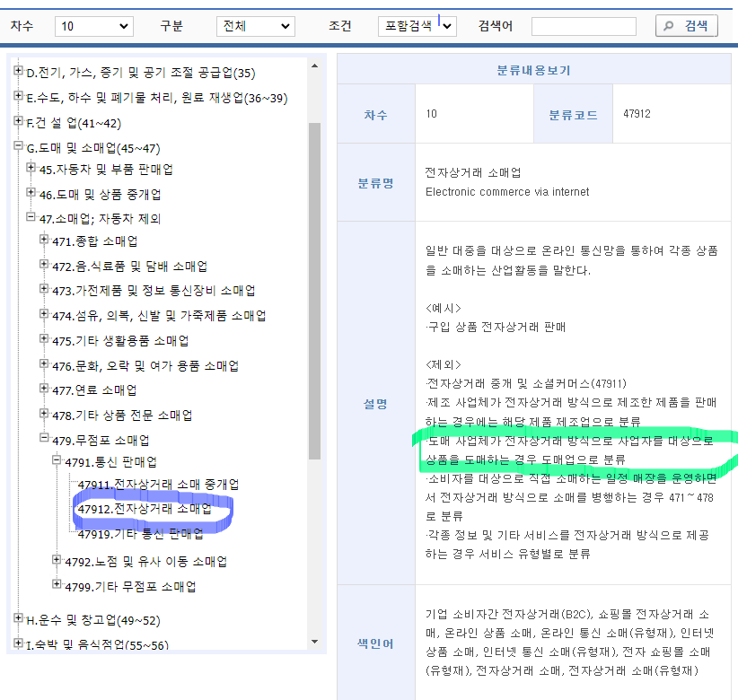The height and width of the screenshot is (700, 738).
Task: Collapse the G.도매 및 소매업 node
Action: pyautogui.click(x=18, y=147)
